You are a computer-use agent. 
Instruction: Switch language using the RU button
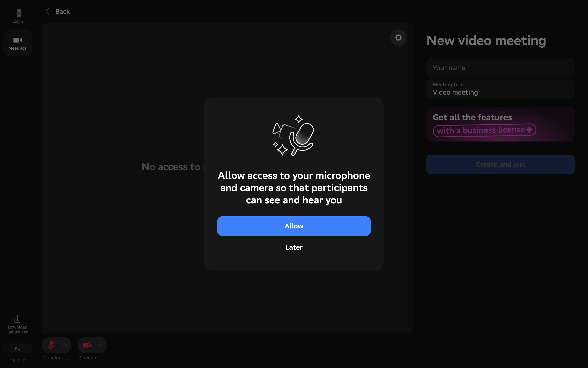[x=18, y=348]
